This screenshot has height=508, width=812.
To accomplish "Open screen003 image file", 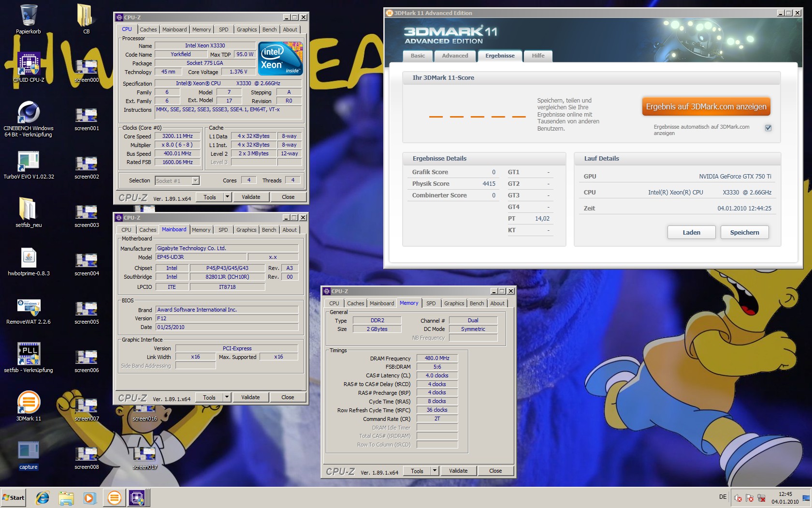I will click(x=87, y=216).
